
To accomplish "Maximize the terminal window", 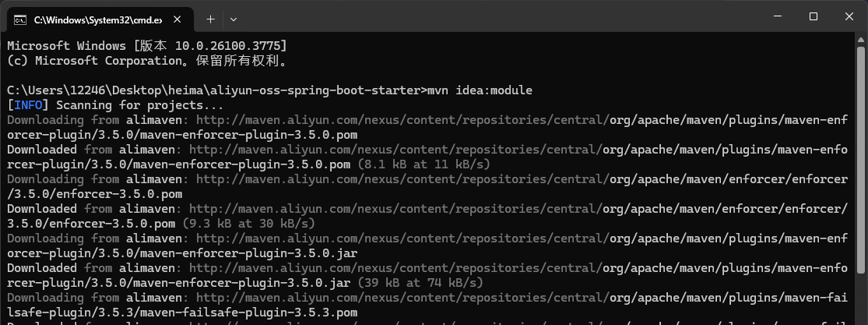I will pos(814,16).
